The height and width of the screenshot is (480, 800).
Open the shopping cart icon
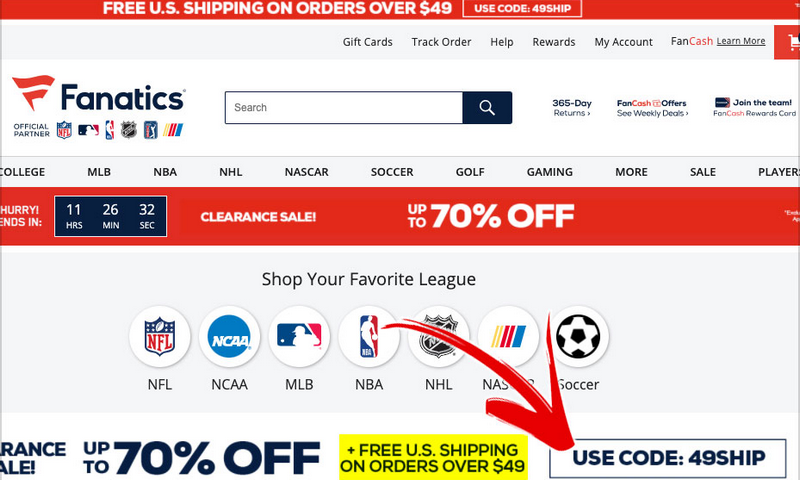click(x=789, y=42)
